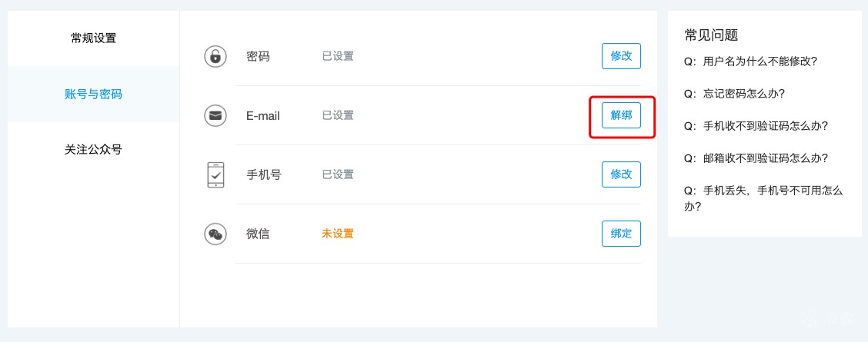Image resolution: width=868 pixels, height=342 pixels.
Task: Open FAQ 忘记密码怎么办
Action: point(735,93)
